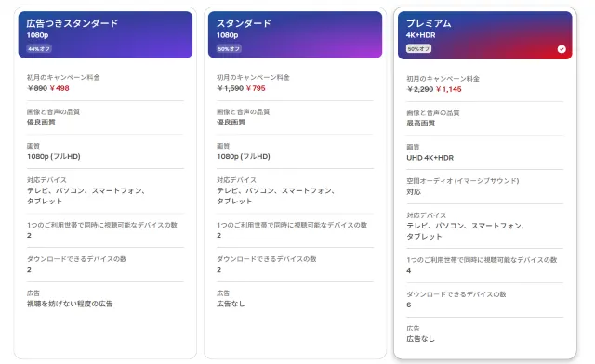
Task: Click 優良画質 in the Standard card
Action: (231, 122)
